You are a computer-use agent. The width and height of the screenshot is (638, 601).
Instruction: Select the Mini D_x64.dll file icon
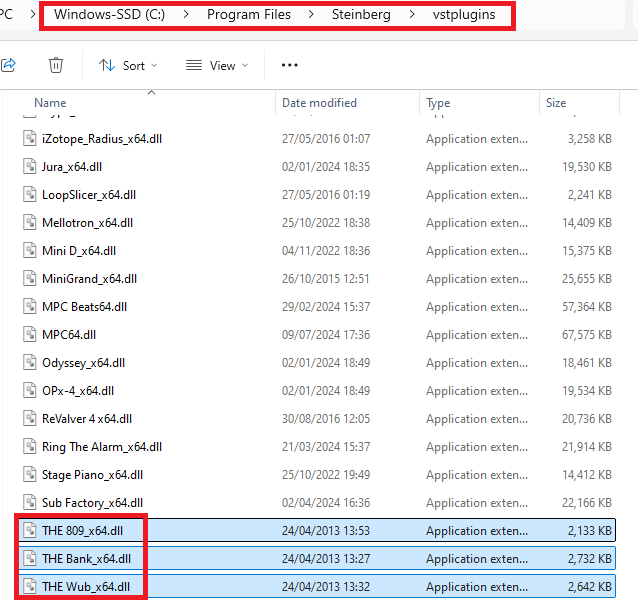click(x=30, y=251)
